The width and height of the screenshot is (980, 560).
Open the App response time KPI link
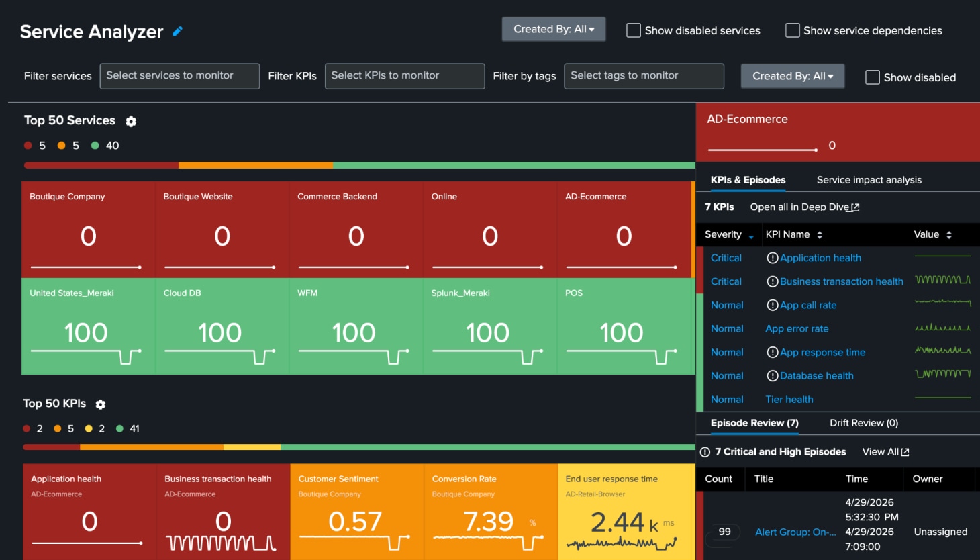coord(822,352)
